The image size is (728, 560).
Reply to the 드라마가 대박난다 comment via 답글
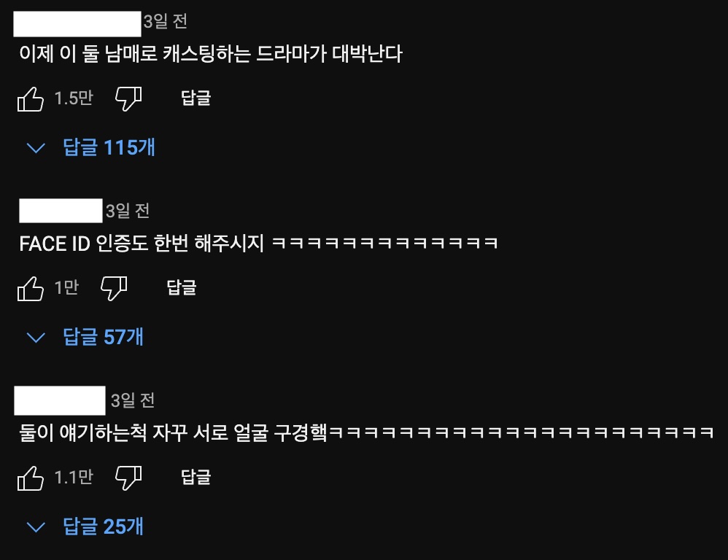(x=196, y=98)
